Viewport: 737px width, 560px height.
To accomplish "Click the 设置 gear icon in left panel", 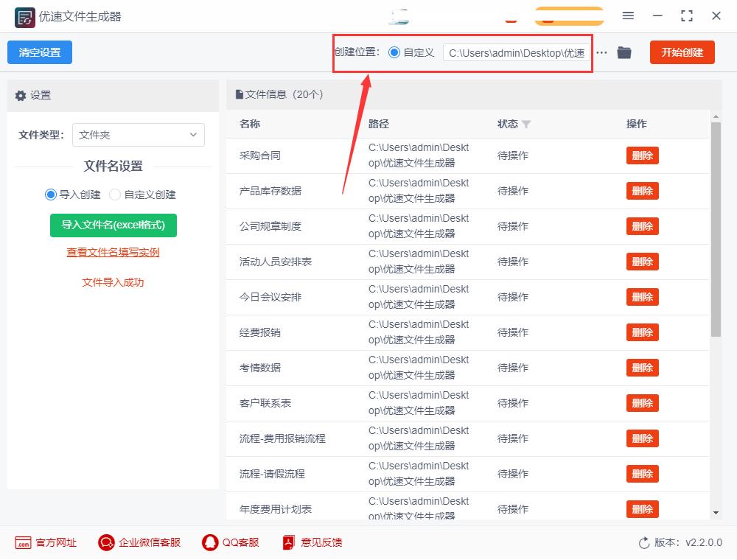I will [21, 95].
